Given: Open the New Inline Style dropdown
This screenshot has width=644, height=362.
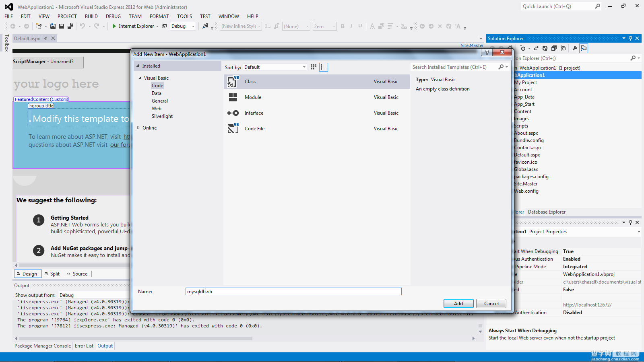Looking at the screenshot, I should pyautogui.click(x=241, y=26).
